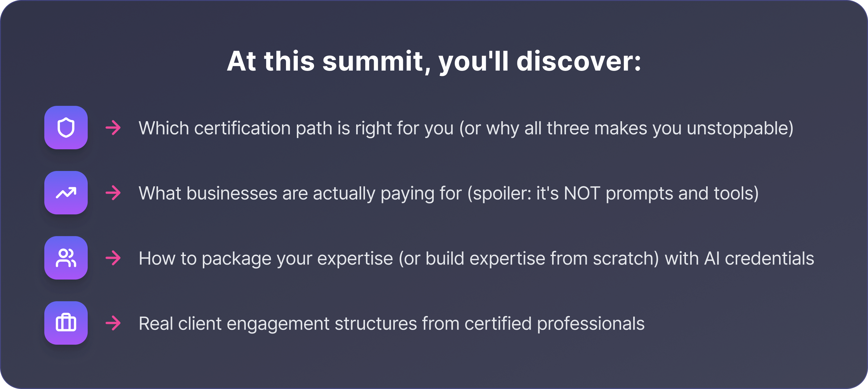Click the shield certification icon

66,128
